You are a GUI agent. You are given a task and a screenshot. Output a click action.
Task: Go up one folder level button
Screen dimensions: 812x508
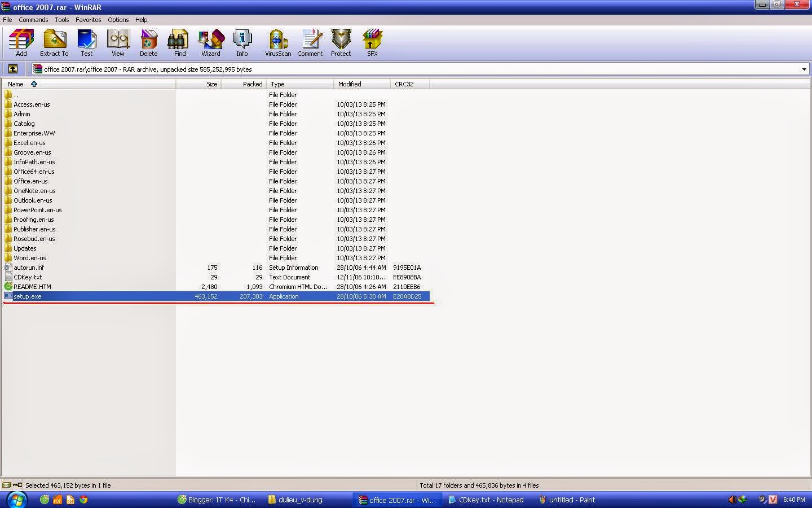coord(13,69)
